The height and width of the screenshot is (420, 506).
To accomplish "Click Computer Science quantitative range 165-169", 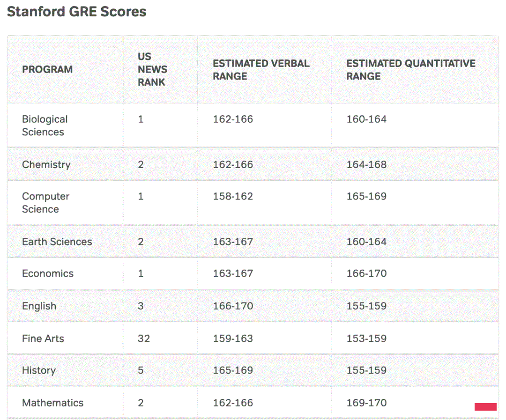I will [x=366, y=196].
